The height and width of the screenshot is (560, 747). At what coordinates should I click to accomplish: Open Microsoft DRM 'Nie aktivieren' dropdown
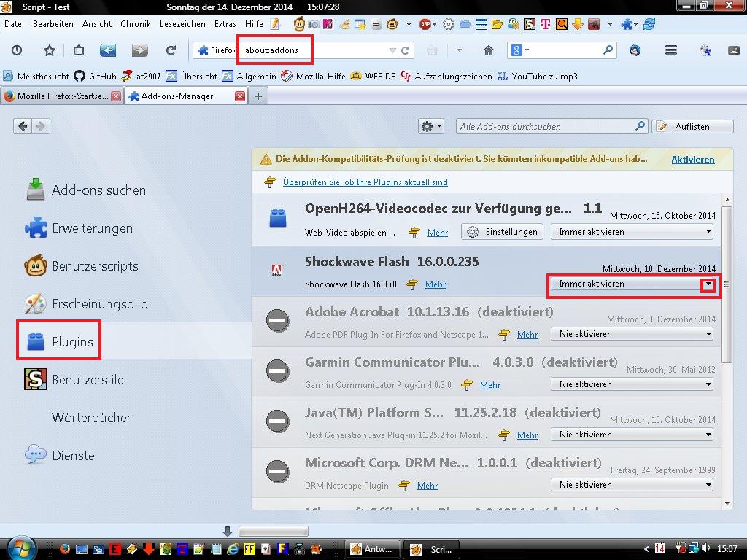pyautogui.click(x=632, y=485)
